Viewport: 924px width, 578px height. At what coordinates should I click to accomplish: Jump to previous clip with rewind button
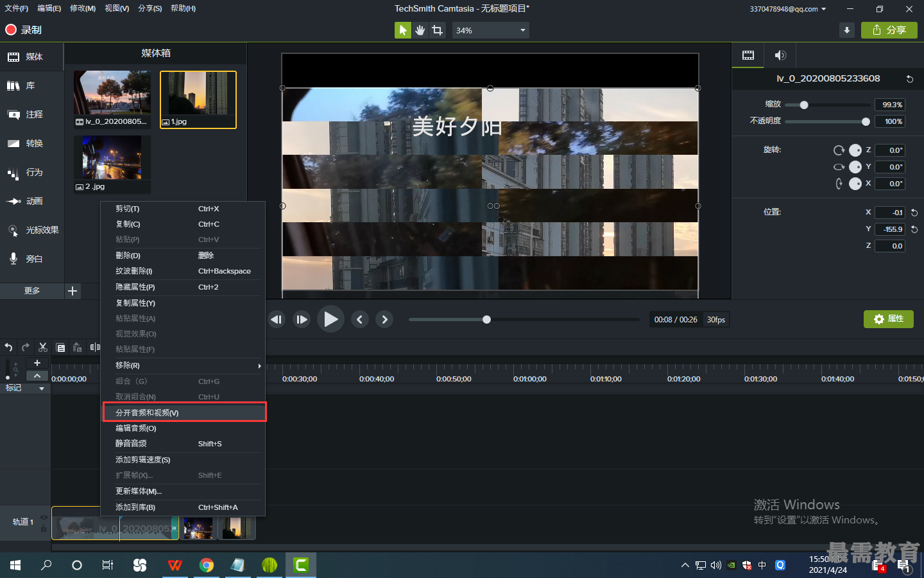click(277, 319)
